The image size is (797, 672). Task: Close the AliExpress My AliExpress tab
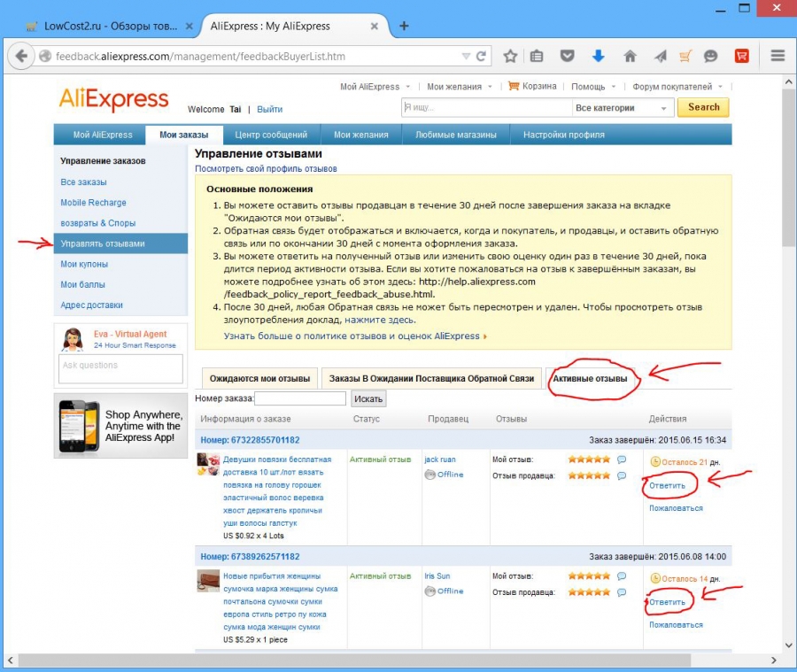(x=374, y=26)
